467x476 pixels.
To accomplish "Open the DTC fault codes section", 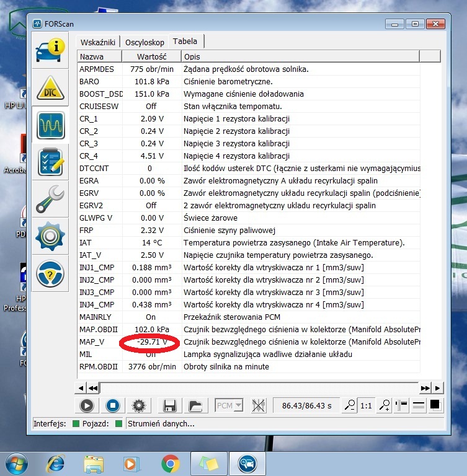I will click(x=50, y=89).
